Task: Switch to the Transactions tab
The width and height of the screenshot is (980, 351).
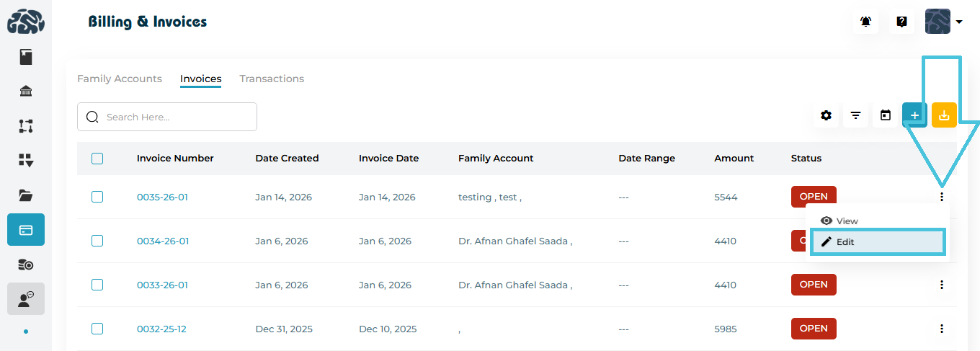Action: tap(272, 79)
